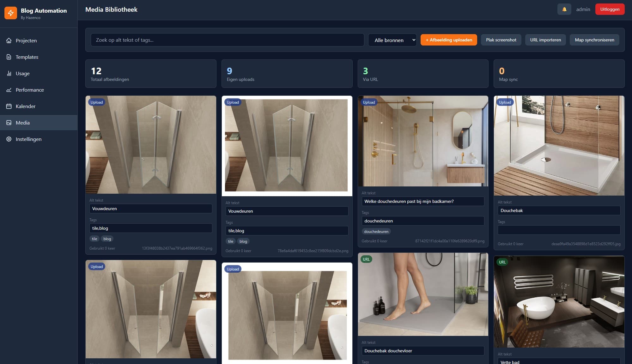
Task: Open thumbnail of file 78e6a4daf…2e.png
Action: point(287,146)
